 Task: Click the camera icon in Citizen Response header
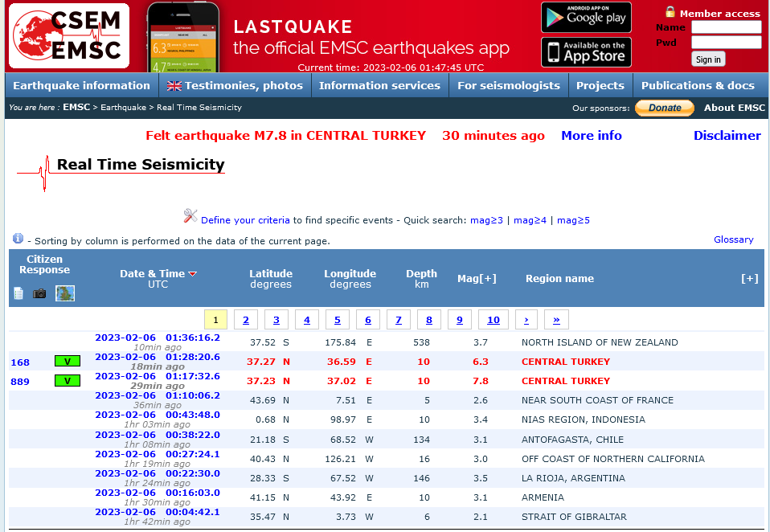point(39,293)
